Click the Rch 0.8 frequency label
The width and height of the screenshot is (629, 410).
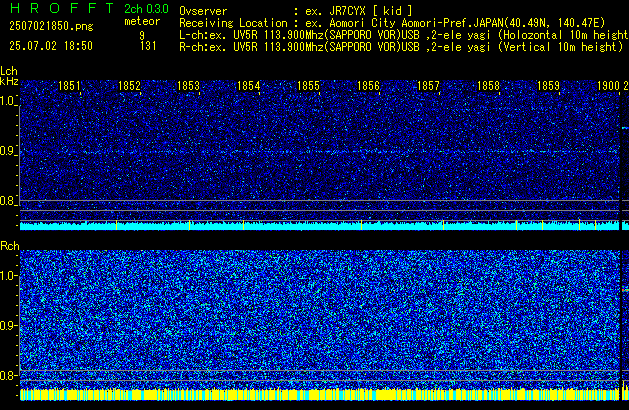click(8, 376)
